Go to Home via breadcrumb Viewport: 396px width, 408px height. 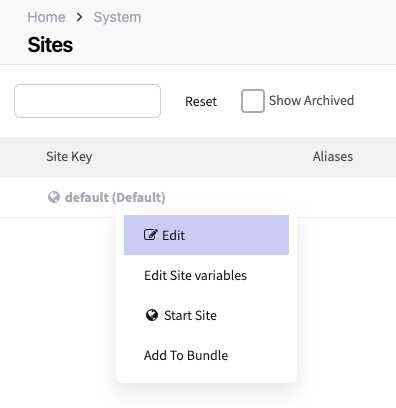[46, 17]
